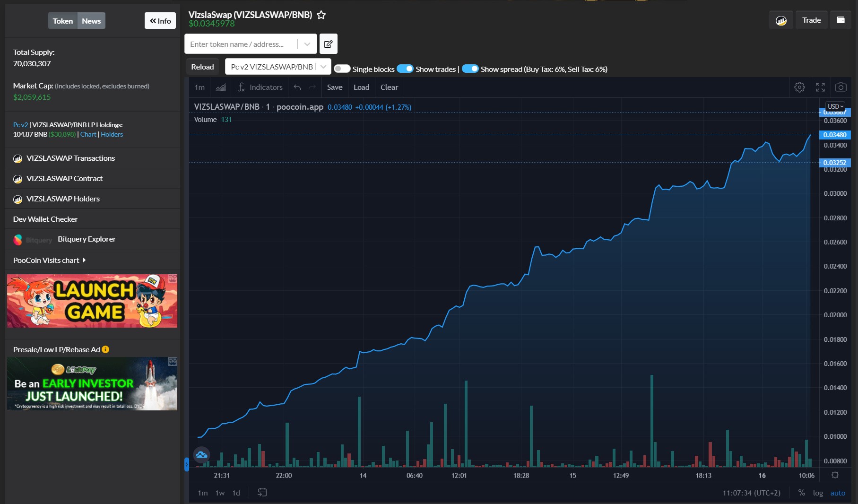The image size is (858, 504).
Task: Click the edit token icon beside the search field
Action: click(328, 44)
